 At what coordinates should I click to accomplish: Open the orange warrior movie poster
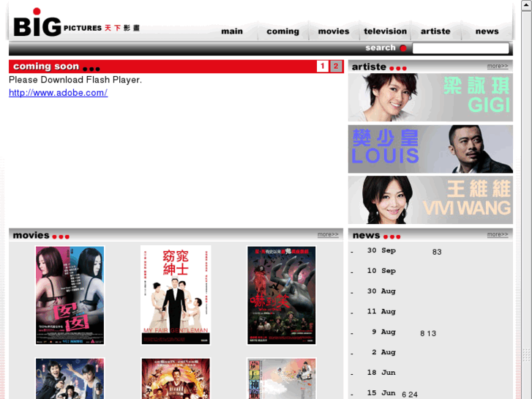(176, 379)
